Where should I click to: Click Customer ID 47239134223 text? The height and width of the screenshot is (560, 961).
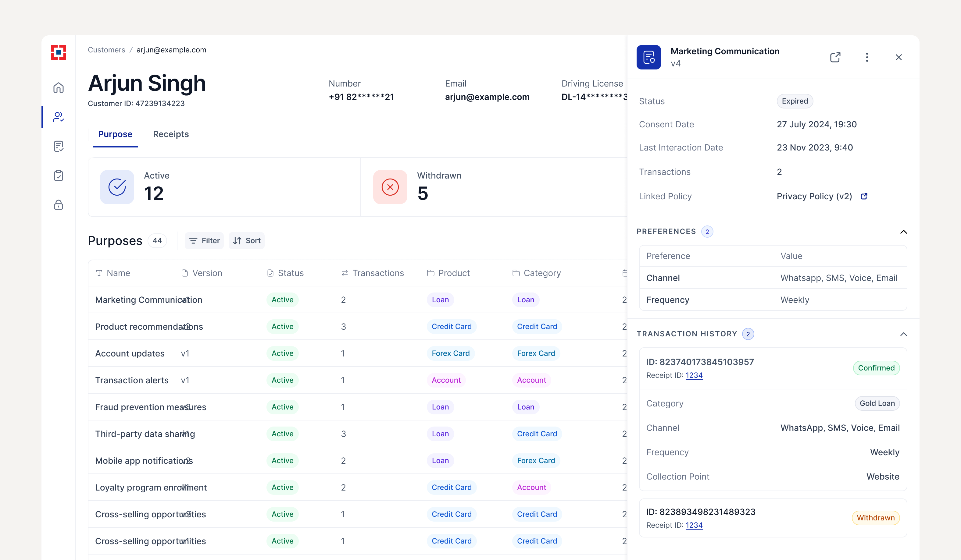(x=136, y=103)
